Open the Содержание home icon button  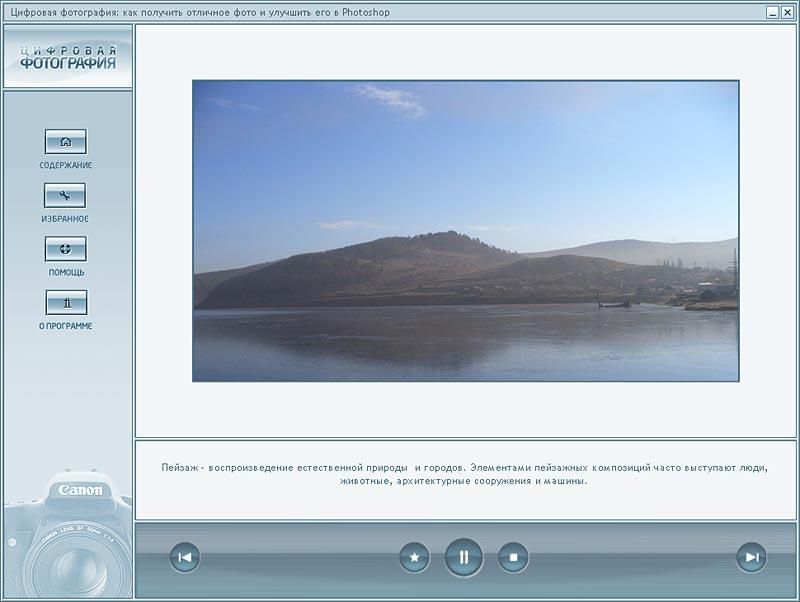click(66, 142)
